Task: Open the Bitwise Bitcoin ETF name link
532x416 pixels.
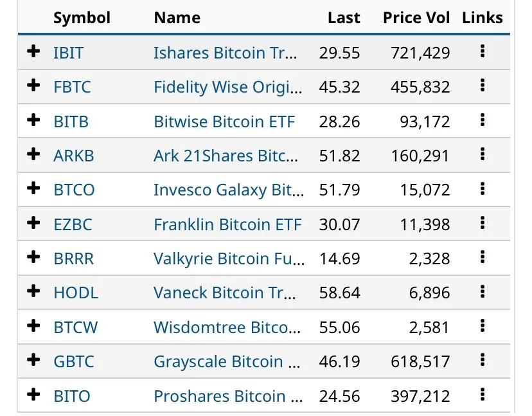Action: tap(224, 121)
